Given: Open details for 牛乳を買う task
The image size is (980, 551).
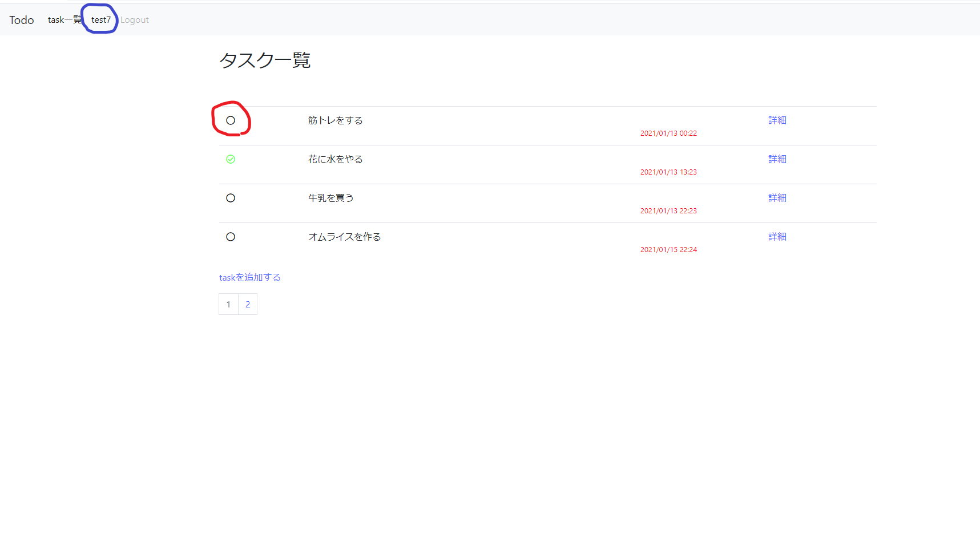Looking at the screenshot, I should coord(777,197).
